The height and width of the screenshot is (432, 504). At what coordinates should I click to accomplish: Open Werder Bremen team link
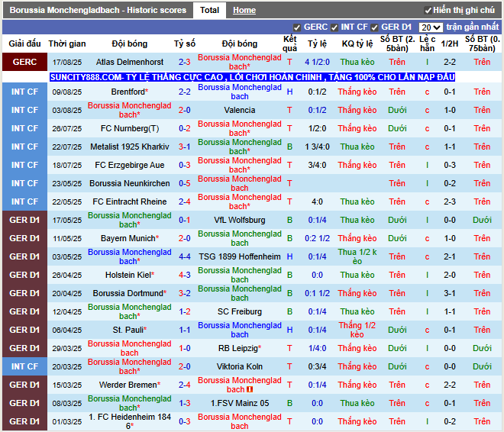130,385
